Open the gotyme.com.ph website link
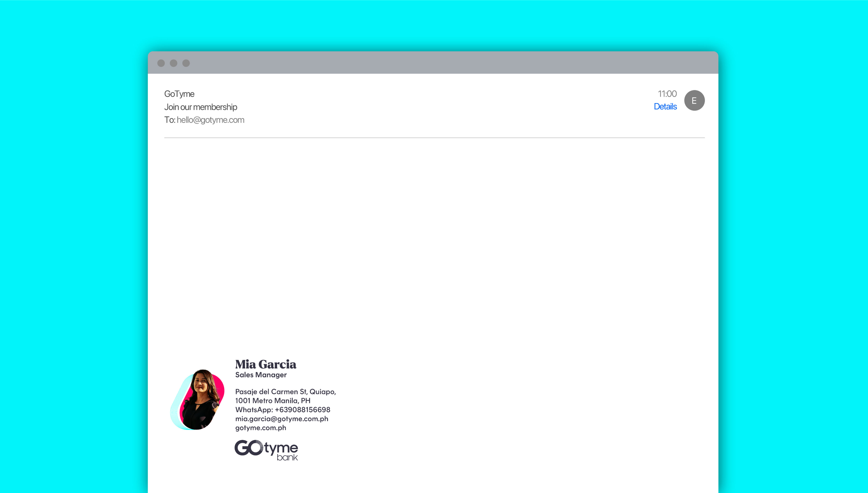Viewport: 868px width, 493px height. point(260,428)
